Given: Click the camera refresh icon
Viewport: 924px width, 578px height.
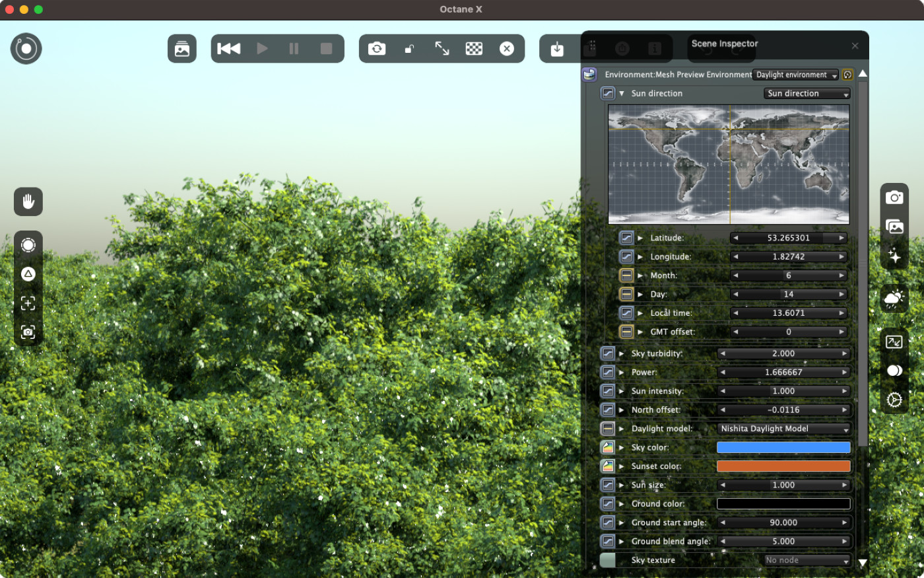Looking at the screenshot, I should pos(377,49).
